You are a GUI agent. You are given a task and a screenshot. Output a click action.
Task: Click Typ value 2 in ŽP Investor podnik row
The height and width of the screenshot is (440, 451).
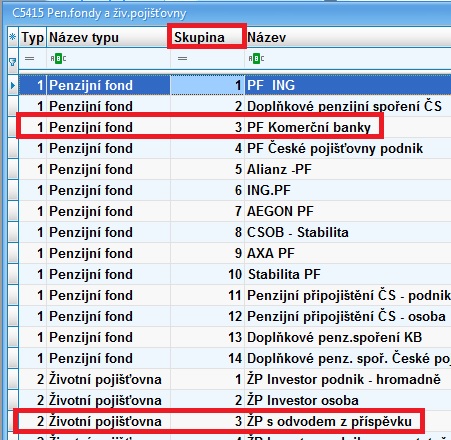[32, 379]
